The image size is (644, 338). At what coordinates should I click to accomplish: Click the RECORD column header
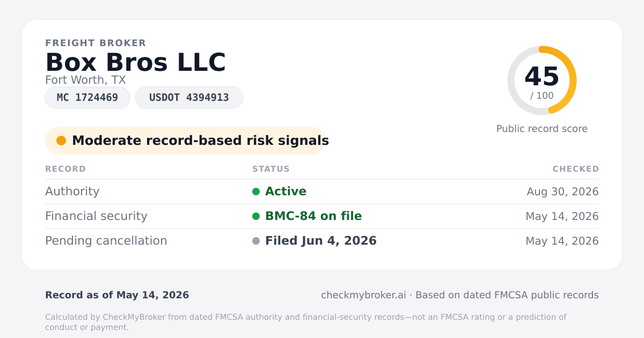coord(65,169)
